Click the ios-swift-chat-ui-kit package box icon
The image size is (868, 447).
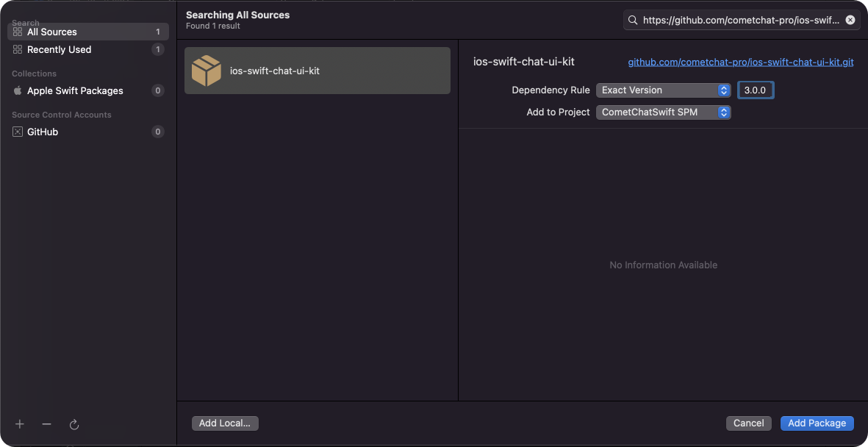coord(207,71)
